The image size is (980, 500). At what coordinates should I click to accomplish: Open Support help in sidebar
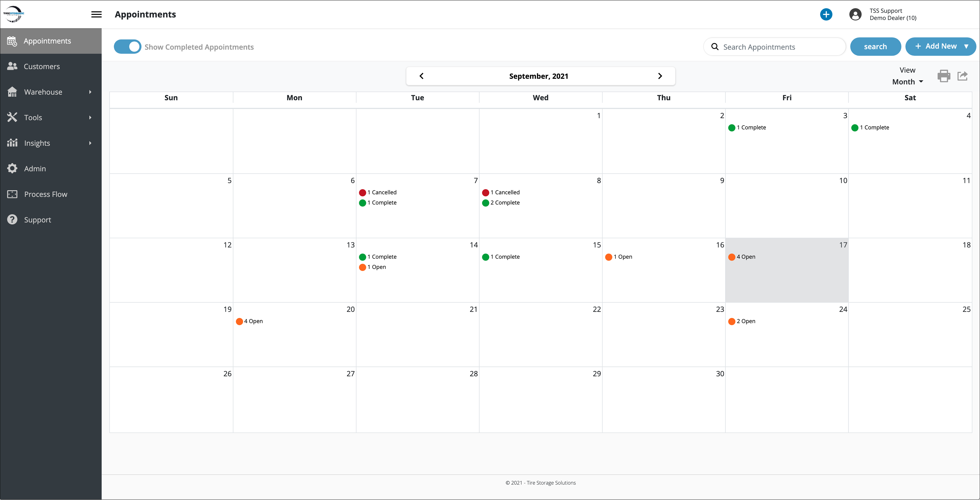pos(37,220)
